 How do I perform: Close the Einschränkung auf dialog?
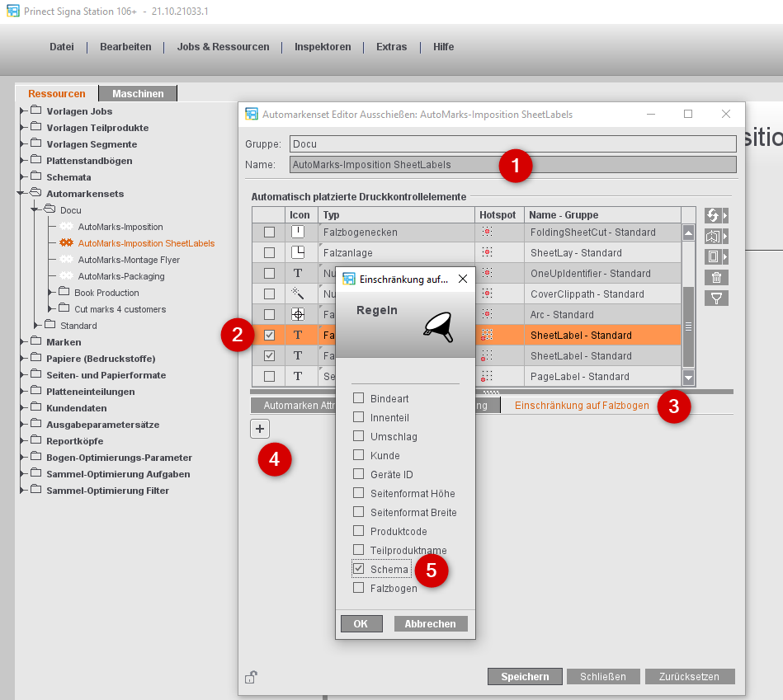coord(463,279)
